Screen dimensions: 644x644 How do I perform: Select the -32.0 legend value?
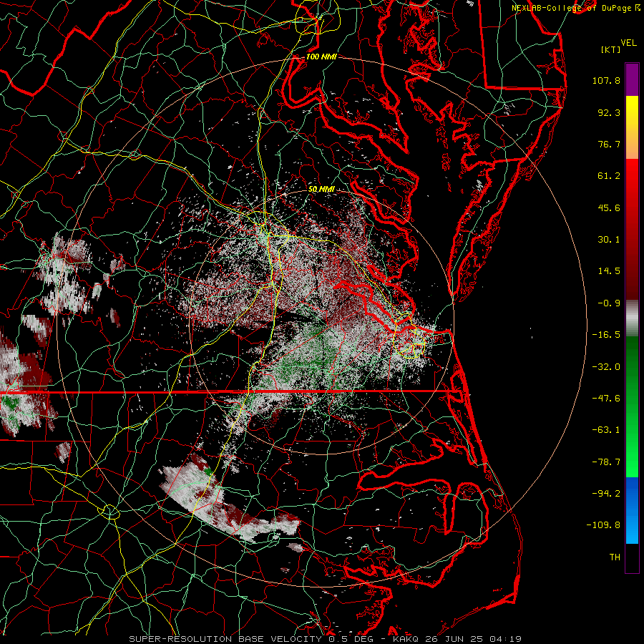[606, 367]
